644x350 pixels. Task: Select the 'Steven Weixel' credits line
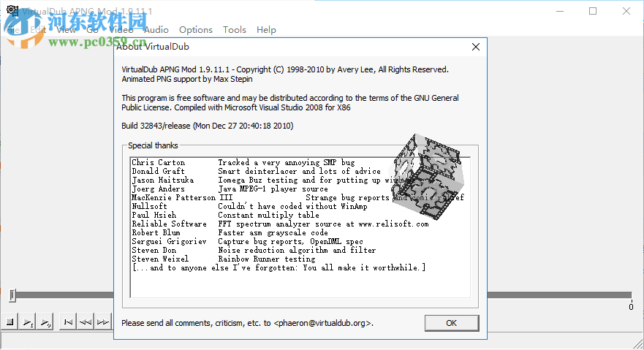pyautogui.click(x=224, y=259)
